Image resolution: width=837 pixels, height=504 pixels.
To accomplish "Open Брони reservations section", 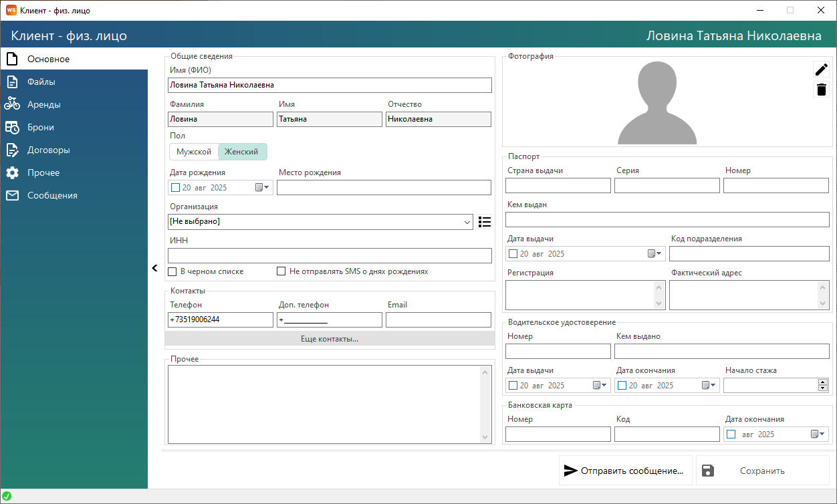I will (x=40, y=127).
